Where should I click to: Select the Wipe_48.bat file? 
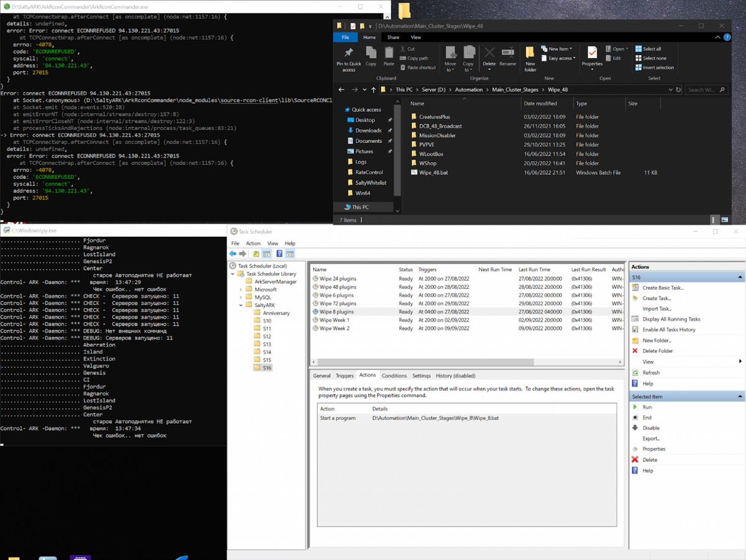pos(433,172)
